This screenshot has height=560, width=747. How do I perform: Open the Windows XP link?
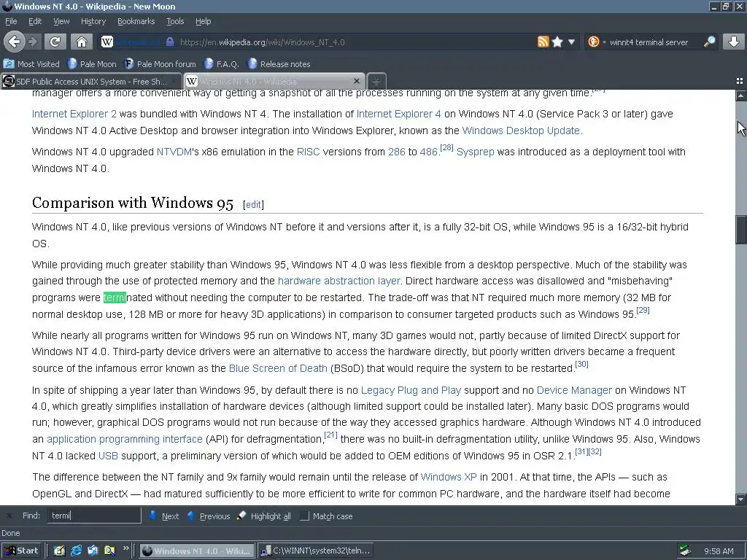click(x=449, y=477)
